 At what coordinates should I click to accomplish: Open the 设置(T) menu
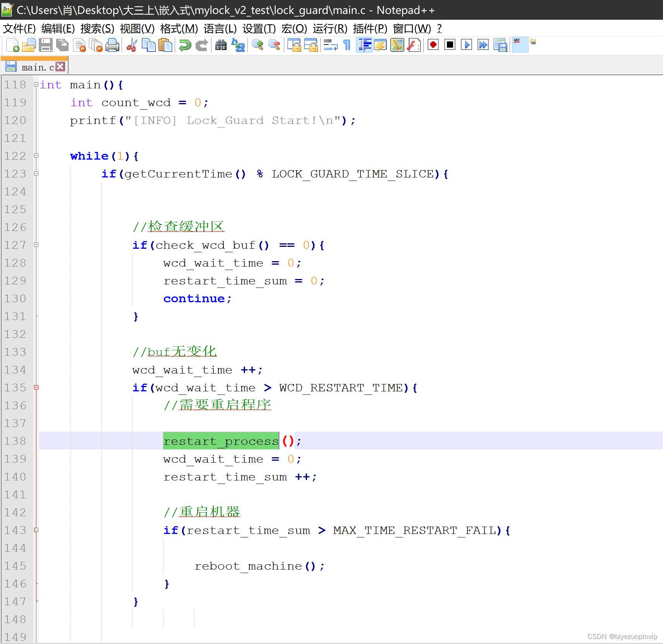259,29
